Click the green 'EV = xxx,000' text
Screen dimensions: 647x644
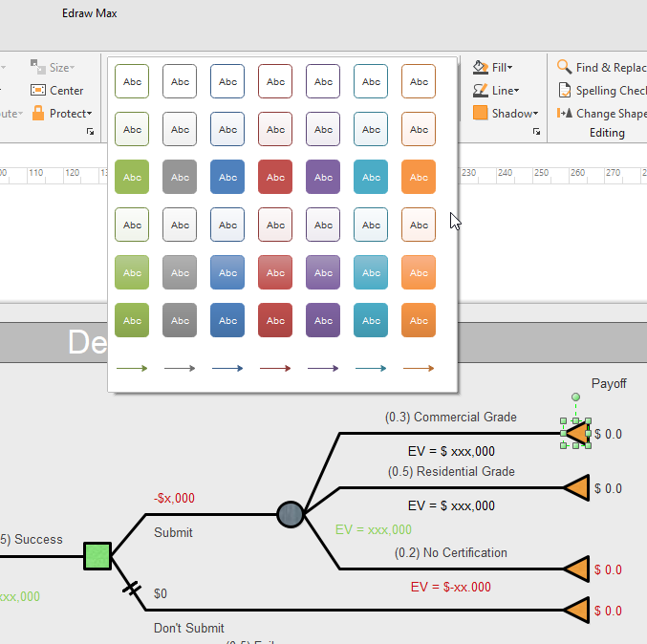point(374,529)
